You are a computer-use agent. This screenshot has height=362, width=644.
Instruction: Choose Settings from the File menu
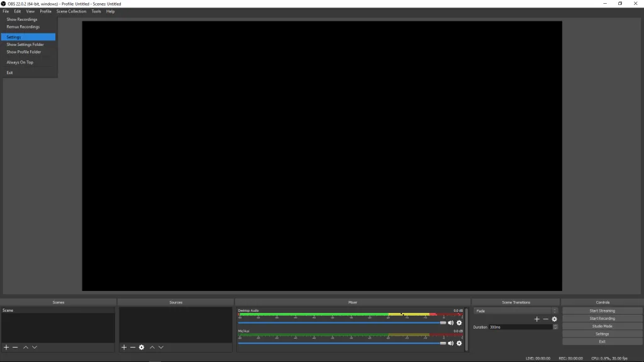[x=14, y=37]
